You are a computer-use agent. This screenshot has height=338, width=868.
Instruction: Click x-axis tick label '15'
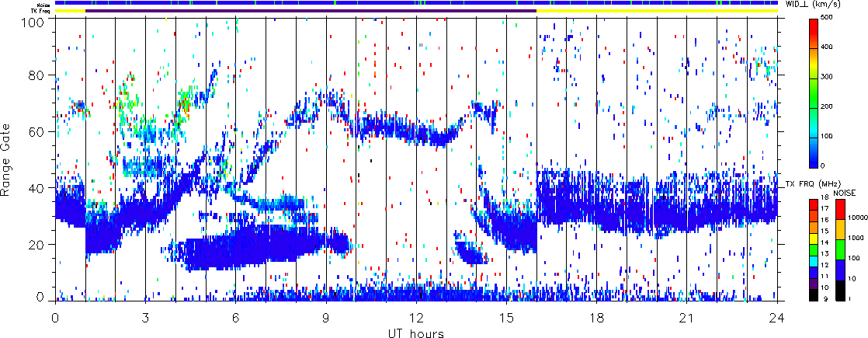506,318
